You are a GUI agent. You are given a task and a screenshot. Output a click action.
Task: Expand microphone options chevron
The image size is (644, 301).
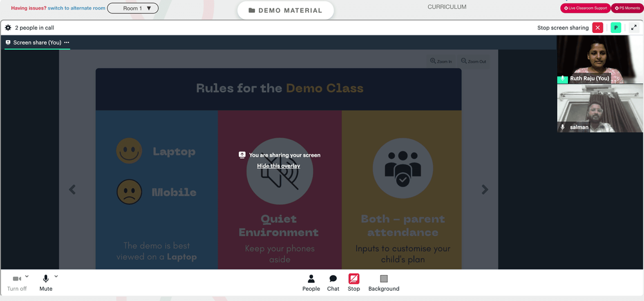click(x=56, y=277)
